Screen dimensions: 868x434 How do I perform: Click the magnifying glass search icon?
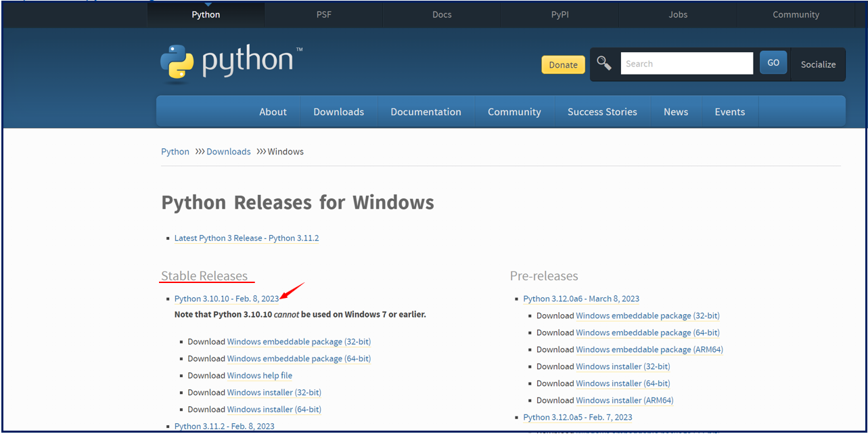click(604, 64)
